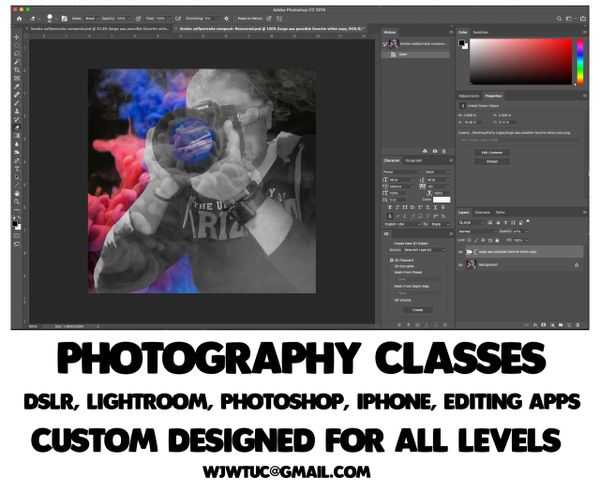Delete layer trash icon in Layers panel
Viewport: 600px width, 492px height.
[x=578, y=325]
